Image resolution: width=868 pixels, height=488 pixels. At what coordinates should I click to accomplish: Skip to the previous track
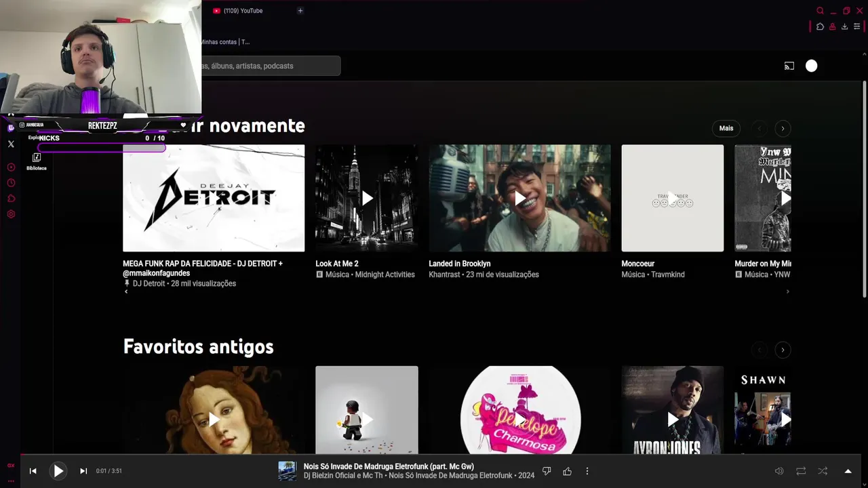pos(33,471)
